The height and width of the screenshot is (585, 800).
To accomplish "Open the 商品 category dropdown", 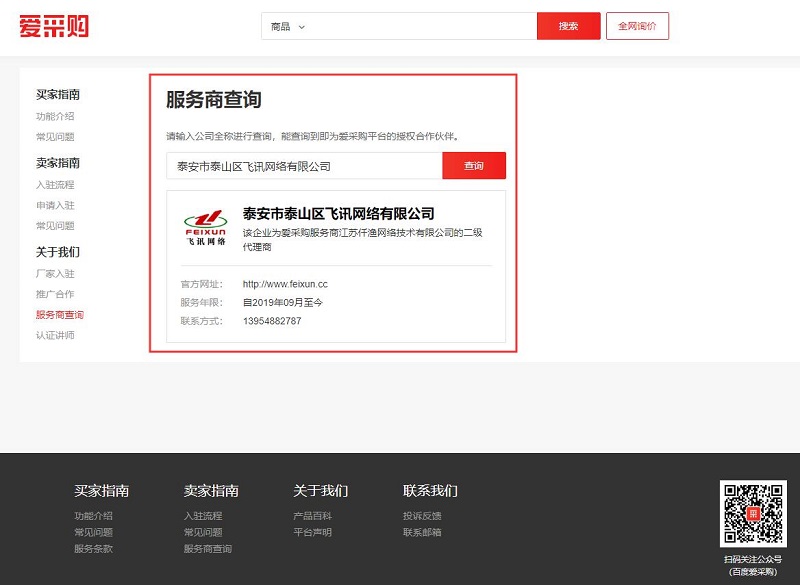I will coord(287,27).
